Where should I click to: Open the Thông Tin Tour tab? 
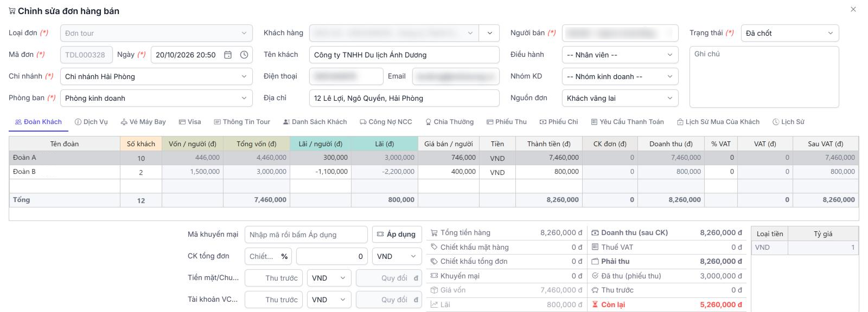(x=242, y=122)
